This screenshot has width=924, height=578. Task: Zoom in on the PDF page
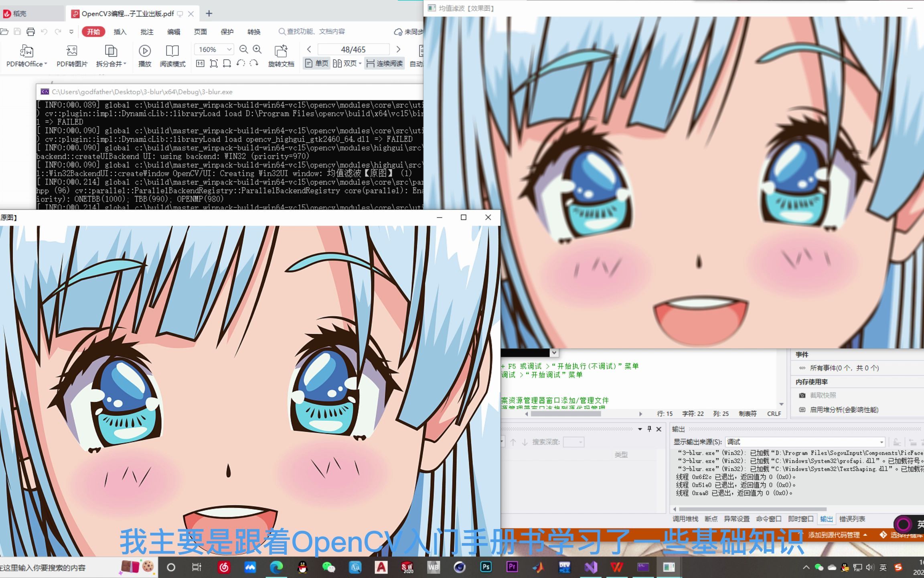pyautogui.click(x=257, y=49)
